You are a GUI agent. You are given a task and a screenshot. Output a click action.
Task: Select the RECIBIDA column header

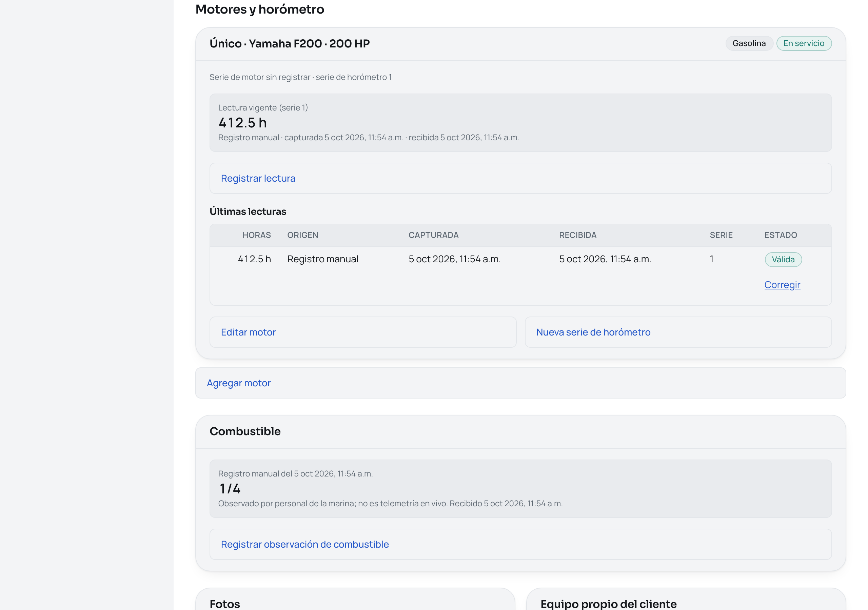(x=577, y=235)
